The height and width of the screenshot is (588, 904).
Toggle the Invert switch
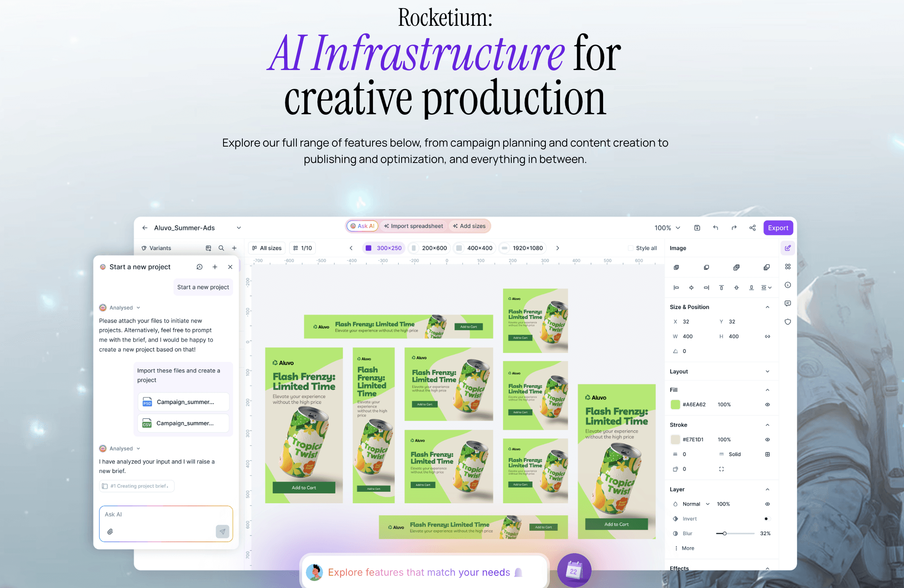767,519
